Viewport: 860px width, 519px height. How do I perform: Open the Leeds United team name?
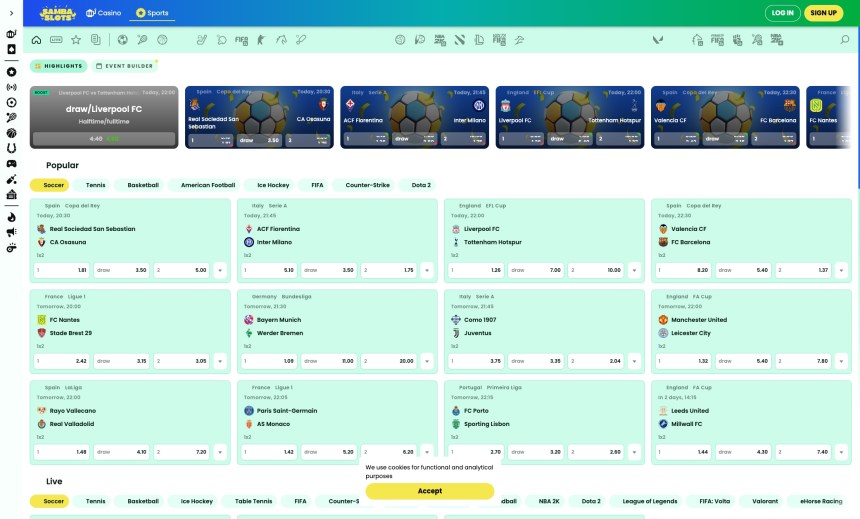[x=690, y=410]
